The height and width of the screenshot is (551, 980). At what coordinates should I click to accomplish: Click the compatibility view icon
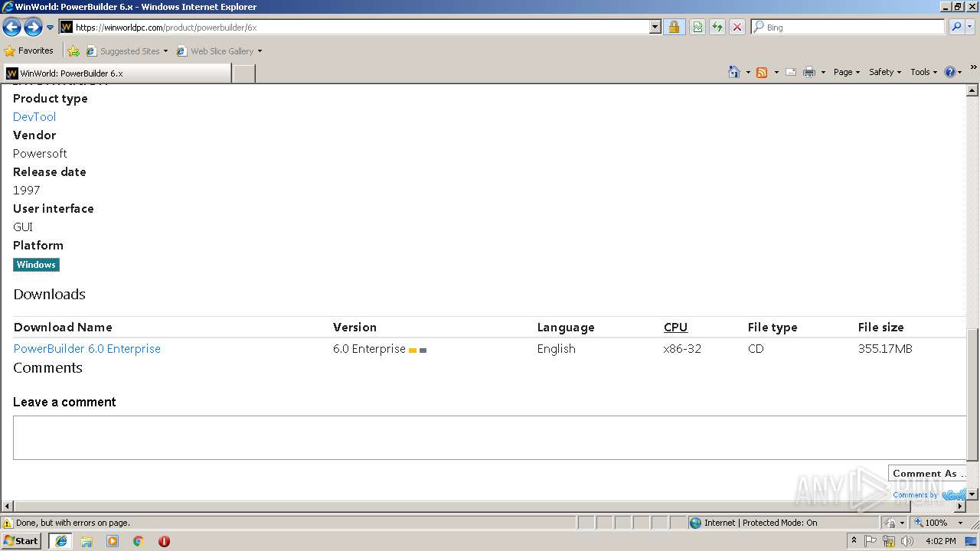point(697,27)
